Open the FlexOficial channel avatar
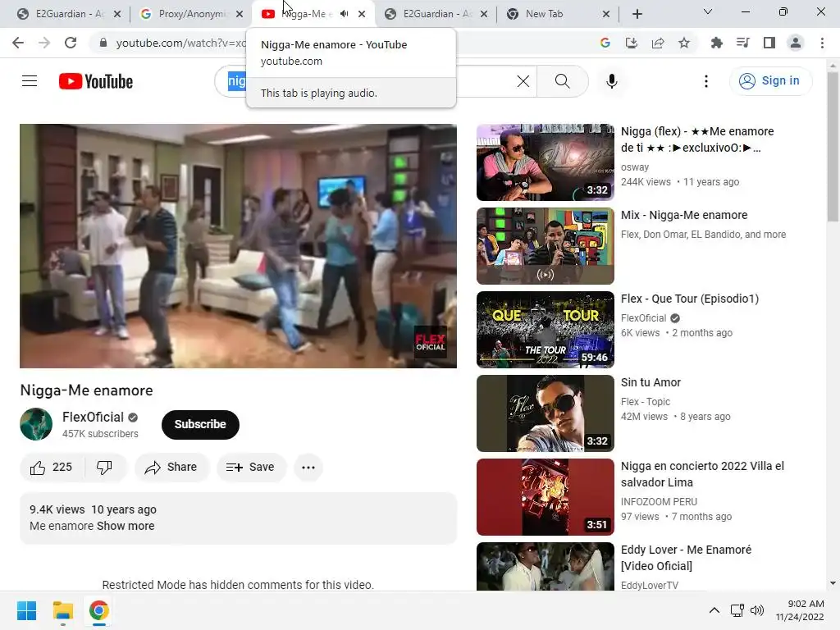This screenshot has height=630, width=840. coord(36,424)
